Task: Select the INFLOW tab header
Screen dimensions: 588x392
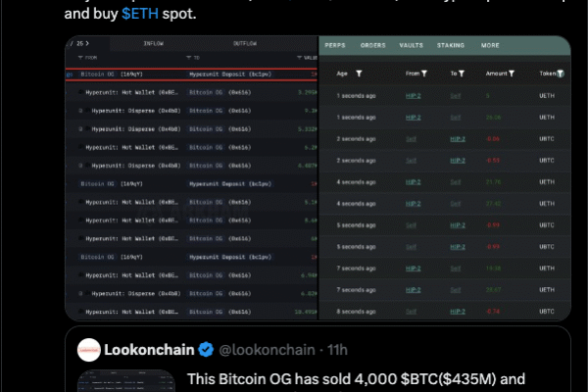Action: (154, 44)
